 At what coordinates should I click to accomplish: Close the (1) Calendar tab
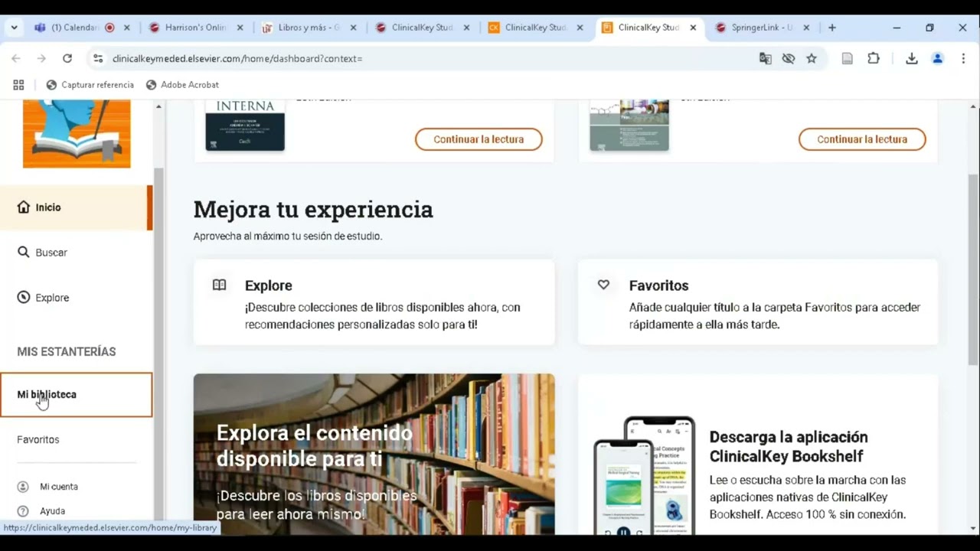(126, 28)
